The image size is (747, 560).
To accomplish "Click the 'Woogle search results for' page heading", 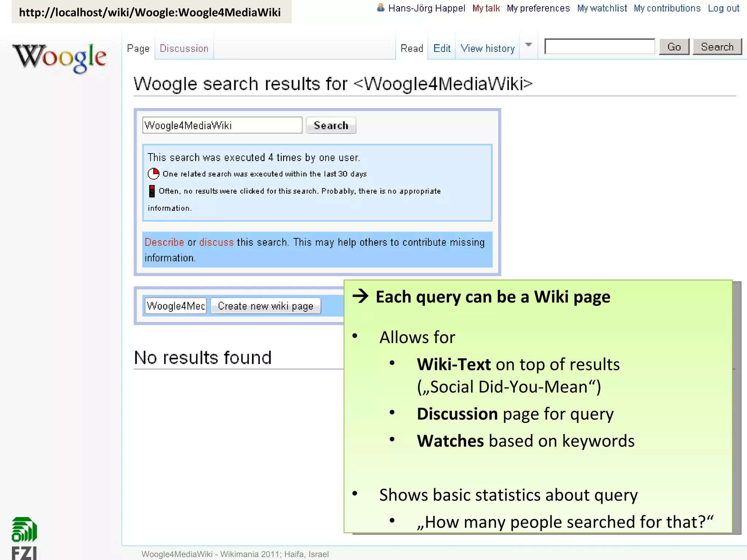I will pyautogui.click(x=333, y=83).
